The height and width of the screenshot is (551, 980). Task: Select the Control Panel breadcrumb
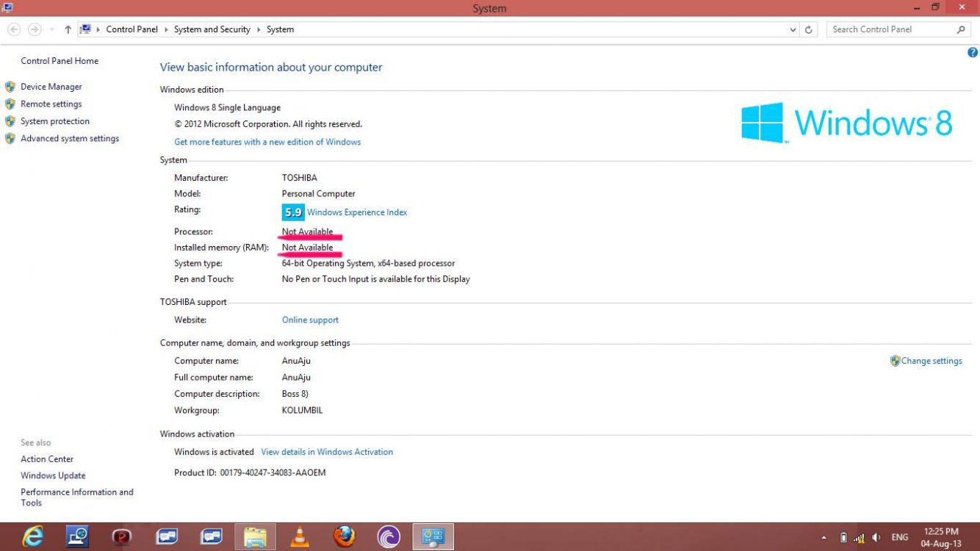pos(131,29)
